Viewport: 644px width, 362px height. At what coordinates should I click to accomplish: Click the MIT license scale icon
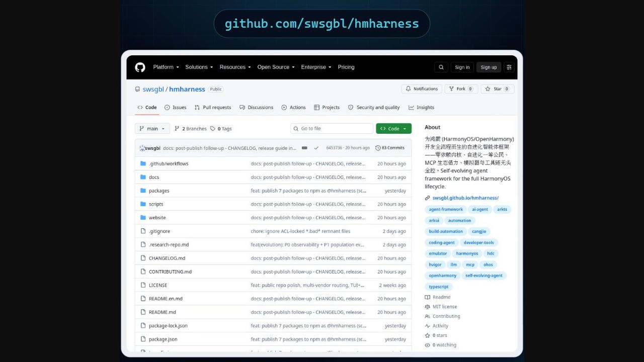click(428, 307)
